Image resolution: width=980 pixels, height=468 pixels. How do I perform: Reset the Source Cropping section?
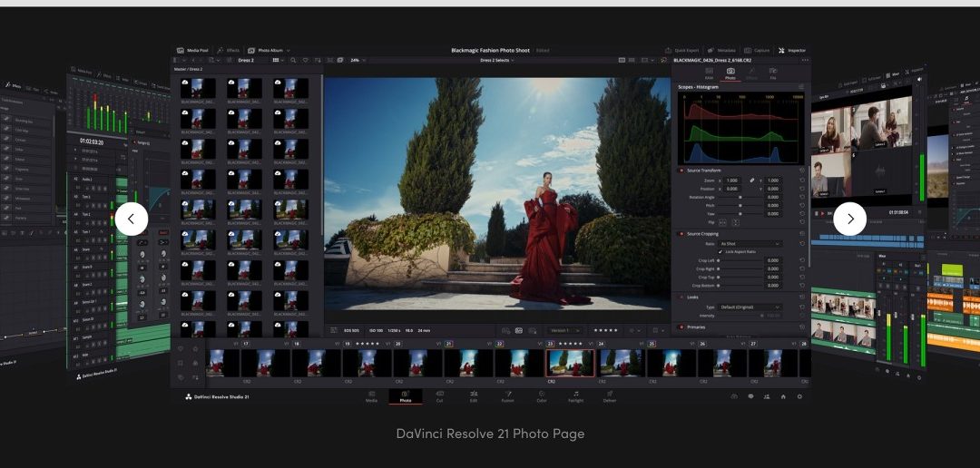pos(802,234)
